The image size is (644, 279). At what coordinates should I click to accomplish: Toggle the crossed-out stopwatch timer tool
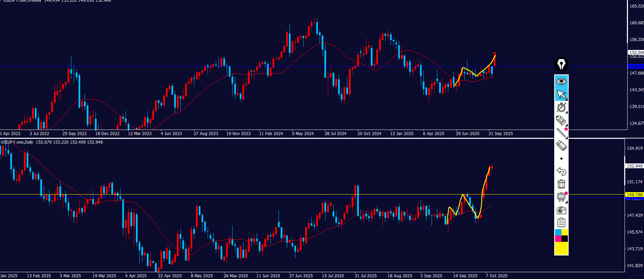point(561,107)
